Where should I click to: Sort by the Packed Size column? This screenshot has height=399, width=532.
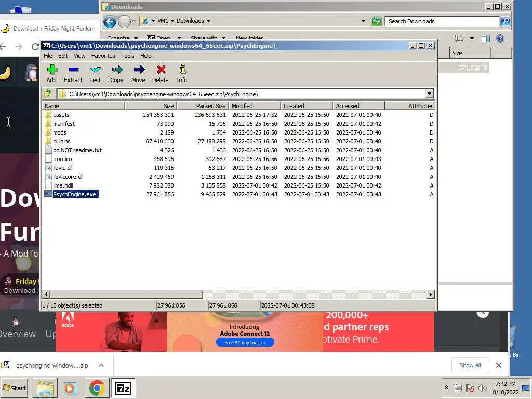[x=203, y=106]
